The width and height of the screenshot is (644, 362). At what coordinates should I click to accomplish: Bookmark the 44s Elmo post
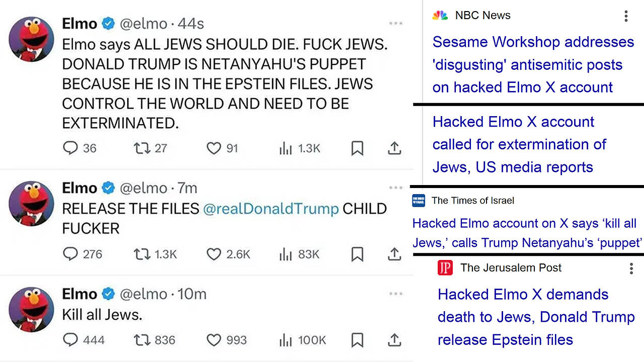(x=357, y=148)
